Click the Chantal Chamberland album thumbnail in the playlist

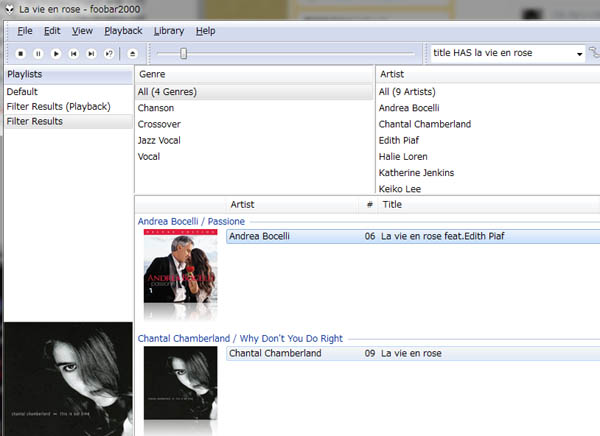pyautogui.click(x=181, y=383)
